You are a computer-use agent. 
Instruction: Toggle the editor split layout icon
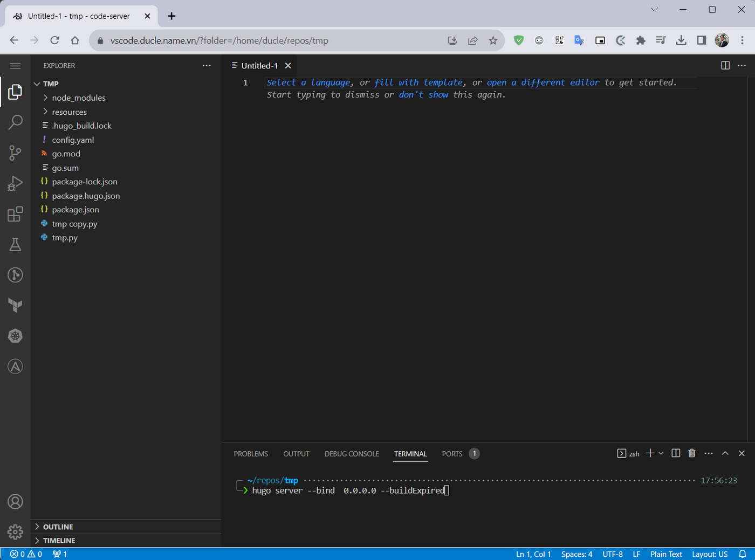724,65
